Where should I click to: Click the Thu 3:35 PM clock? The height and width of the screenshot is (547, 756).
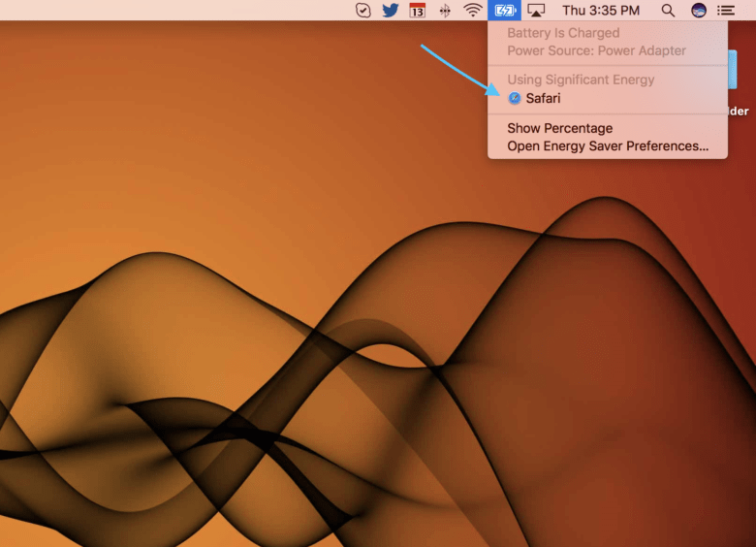tap(601, 11)
